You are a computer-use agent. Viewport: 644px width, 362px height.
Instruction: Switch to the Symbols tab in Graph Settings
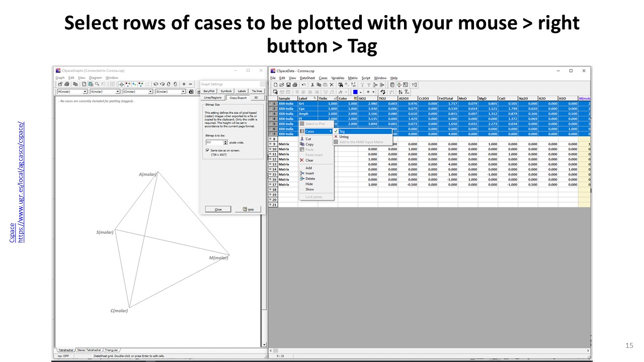tap(226, 91)
